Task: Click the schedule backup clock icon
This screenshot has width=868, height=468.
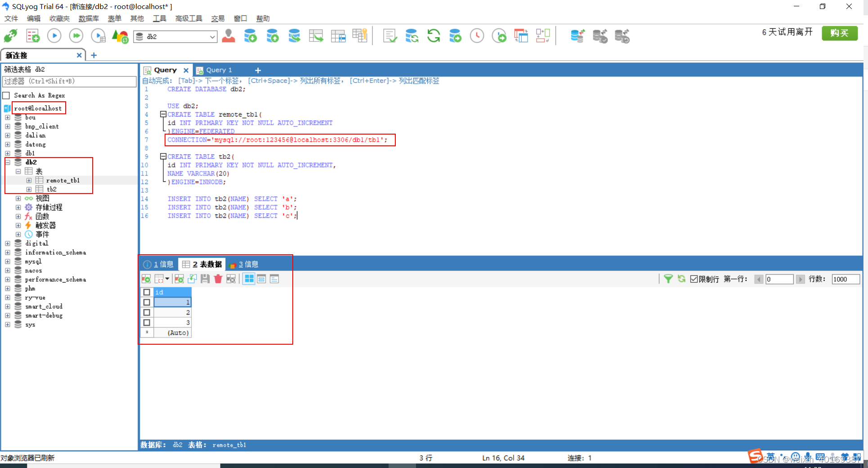Action: point(477,36)
